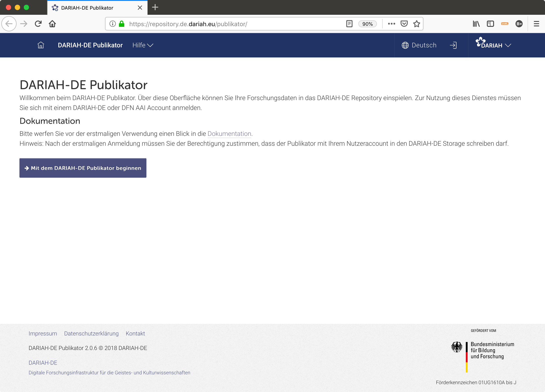The height and width of the screenshot is (392, 545).
Task: Toggle Firefox reader view
Action: (x=349, y=23)
